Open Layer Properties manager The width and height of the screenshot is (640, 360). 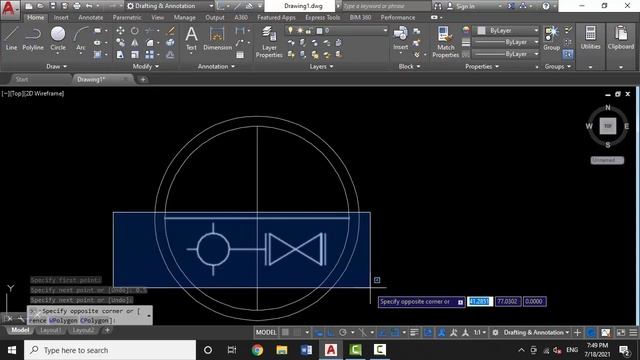coord(269,42)
